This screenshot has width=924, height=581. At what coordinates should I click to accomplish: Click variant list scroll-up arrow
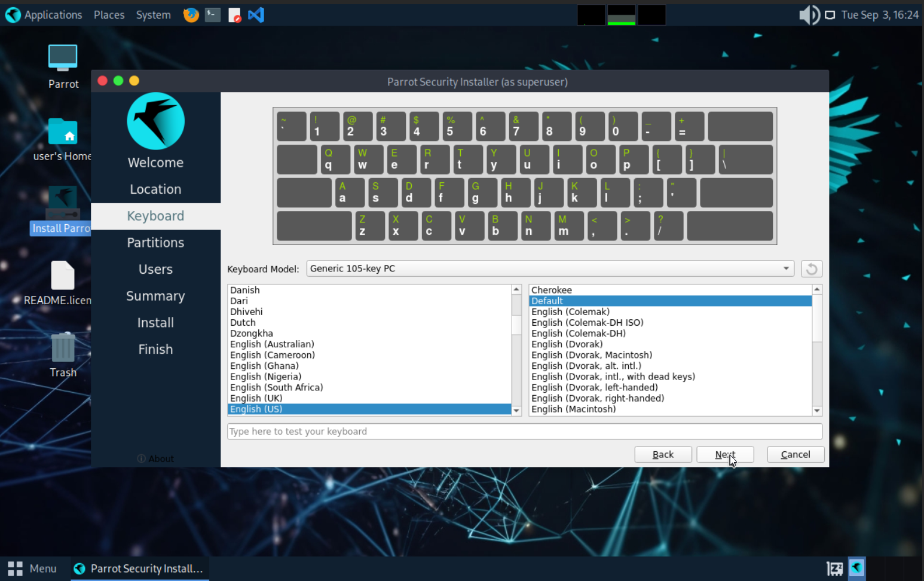817,289
